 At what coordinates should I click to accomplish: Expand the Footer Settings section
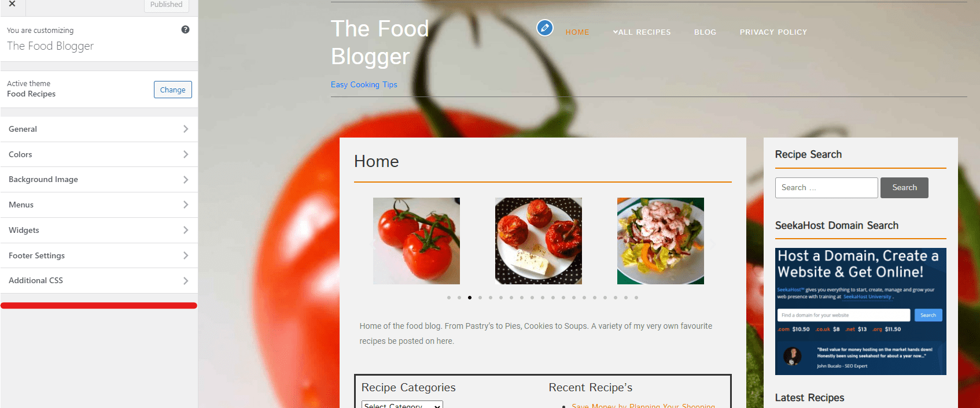tap(99, 255)
